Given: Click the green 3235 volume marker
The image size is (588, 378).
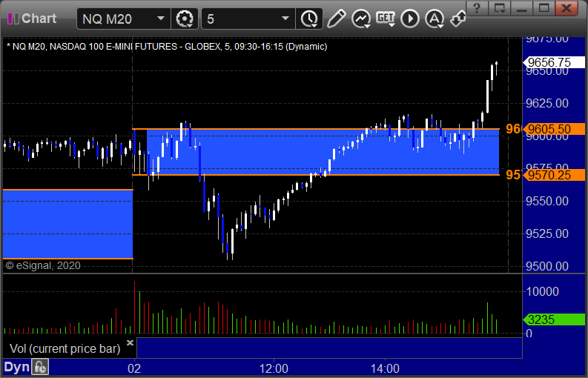Looking at the screenshot, I should [554, 319].
